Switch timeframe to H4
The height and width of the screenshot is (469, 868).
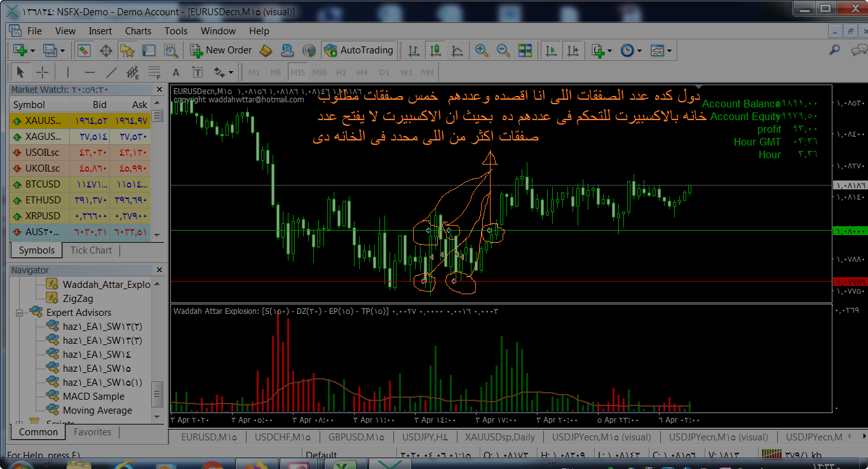(x=362, y=72)
